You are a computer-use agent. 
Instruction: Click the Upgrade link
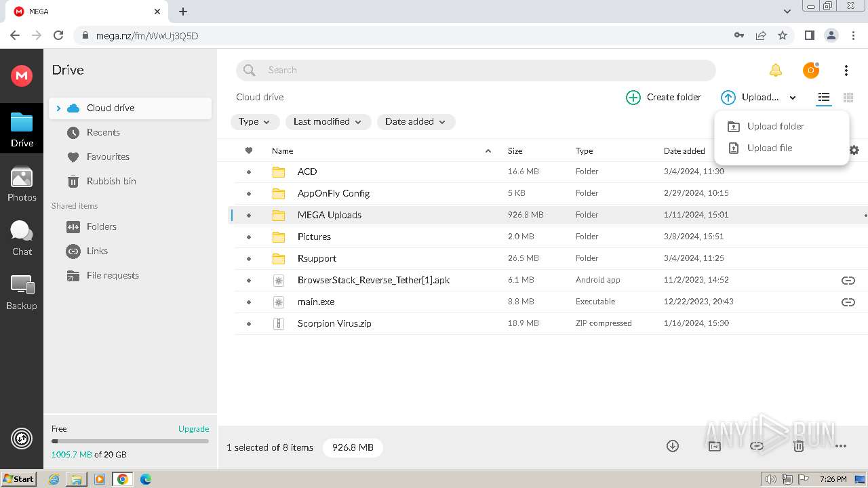pos(193,428)
